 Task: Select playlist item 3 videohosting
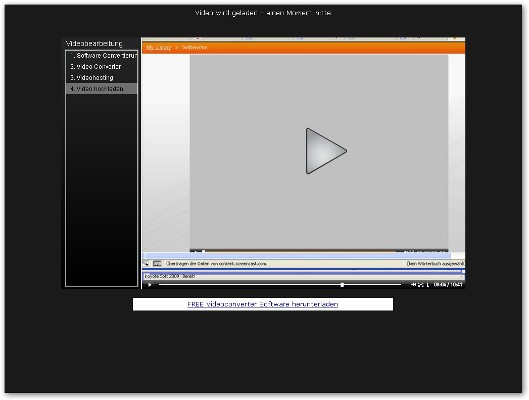point(102,78)
